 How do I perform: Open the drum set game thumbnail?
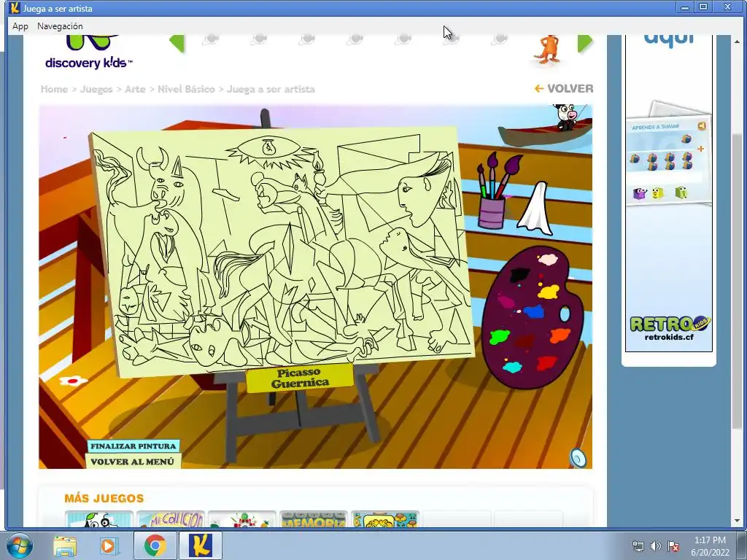point(242,519)
